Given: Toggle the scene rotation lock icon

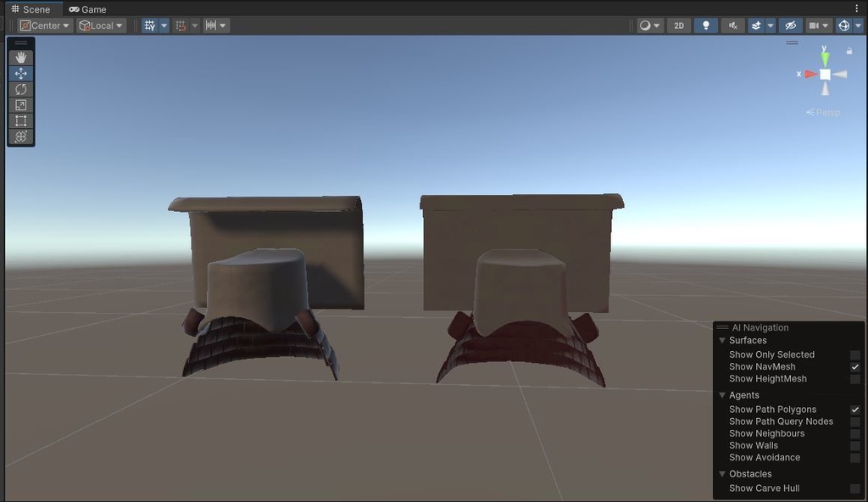Looking at the screenshot, I should click(849, 51).
